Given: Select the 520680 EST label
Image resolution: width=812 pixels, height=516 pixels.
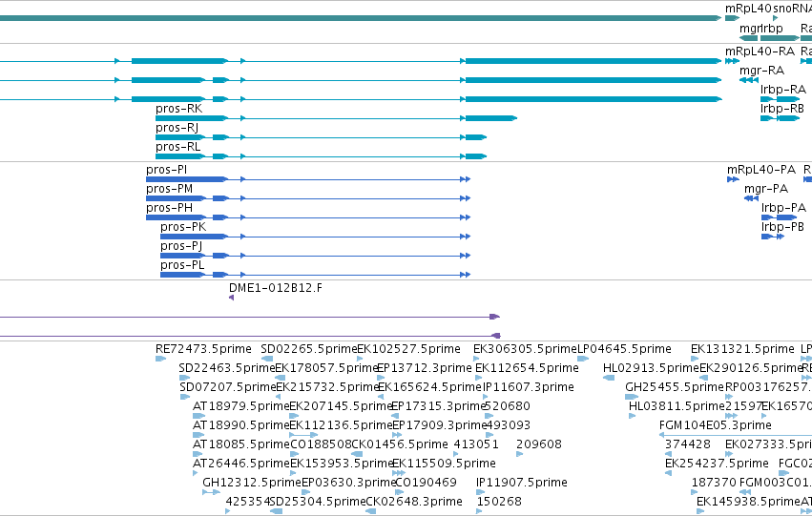Looking at the screenshot, I should [509, 407].
